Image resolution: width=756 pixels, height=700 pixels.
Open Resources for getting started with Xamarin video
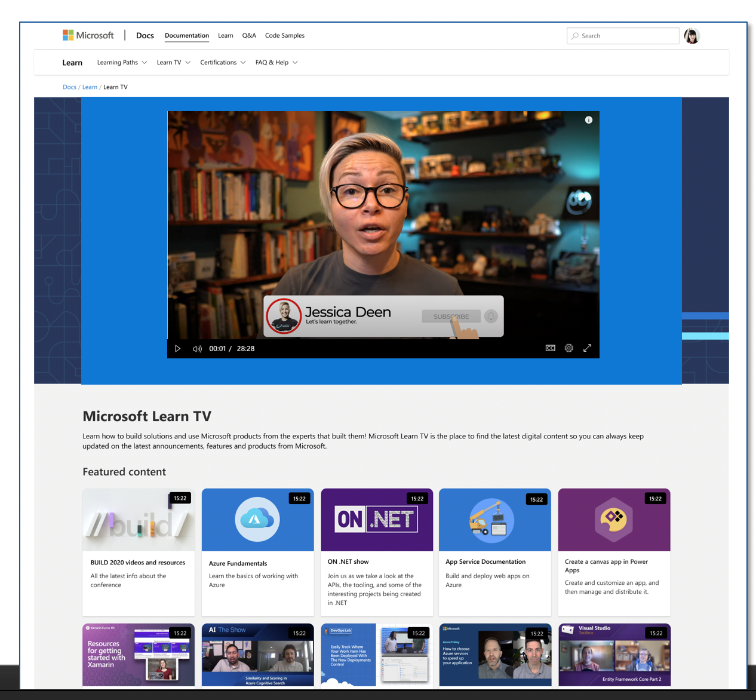coord(139,655)
